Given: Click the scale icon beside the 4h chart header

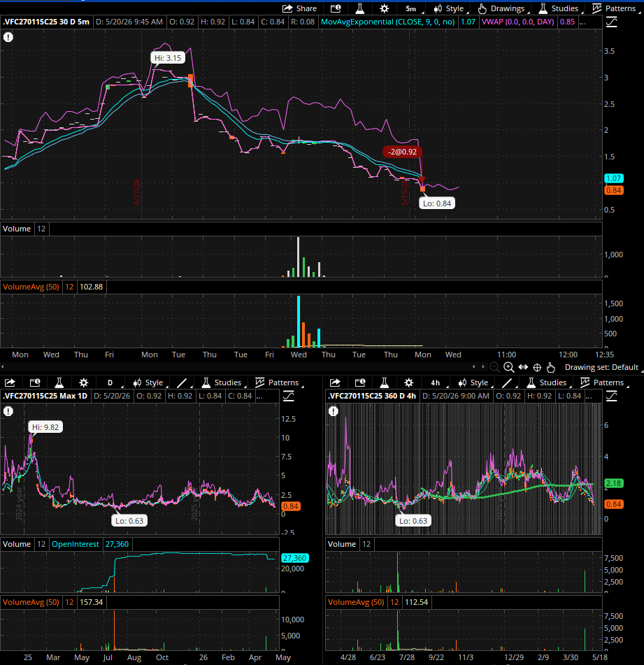Looking at the screenshot, I should click(x=611, y=396).
